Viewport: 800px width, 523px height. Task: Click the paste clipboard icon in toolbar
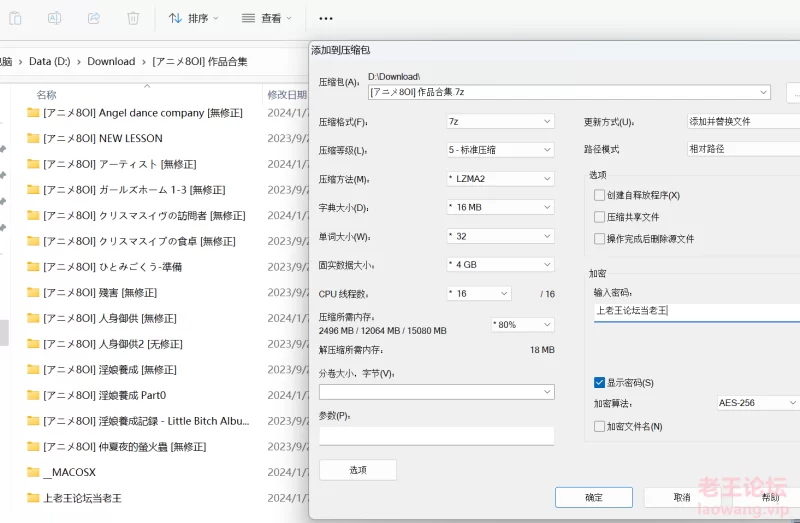(x=15, y=18)
